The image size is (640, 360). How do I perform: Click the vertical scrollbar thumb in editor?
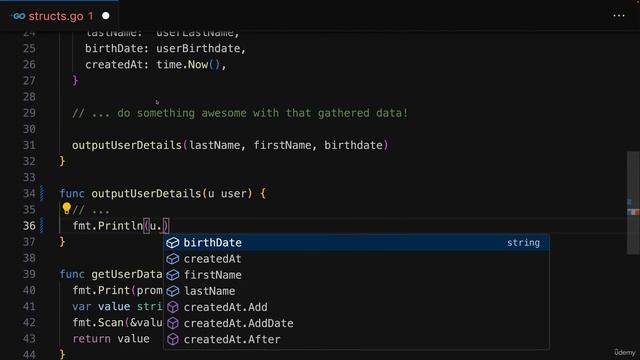point(633,203)
